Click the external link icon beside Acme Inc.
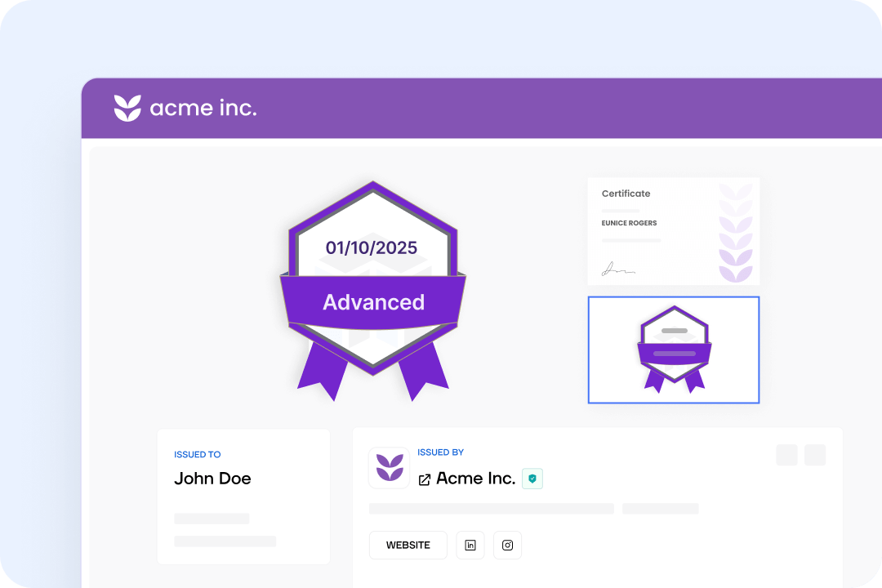 (x=425, y=479)
